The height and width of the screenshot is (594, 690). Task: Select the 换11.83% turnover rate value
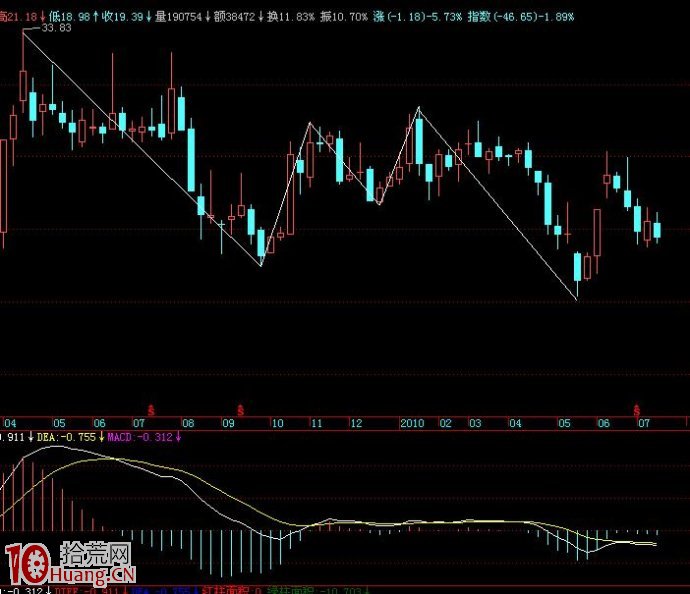291,17
